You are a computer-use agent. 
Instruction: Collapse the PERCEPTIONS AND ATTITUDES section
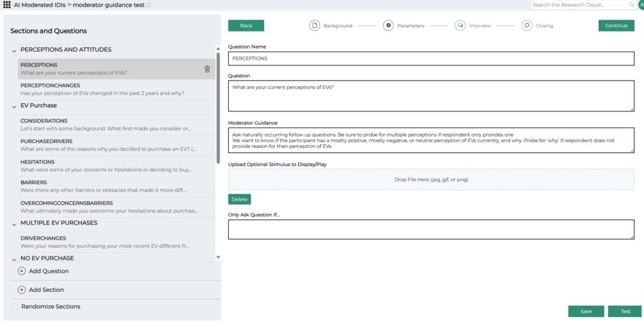click(14, 51)
